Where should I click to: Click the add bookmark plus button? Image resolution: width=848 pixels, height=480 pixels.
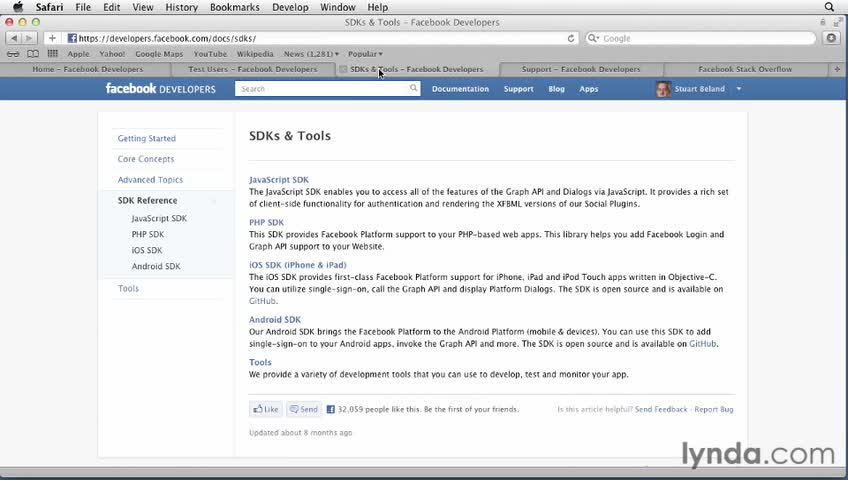52,38
